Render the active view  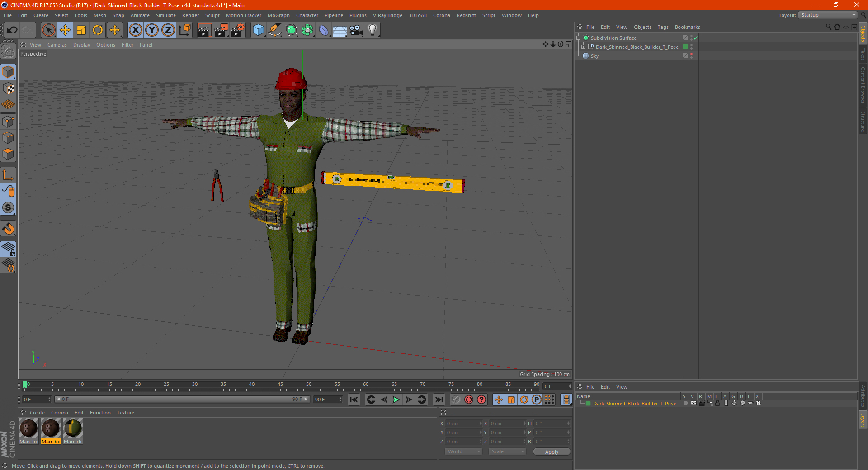(x=204, y=30)
